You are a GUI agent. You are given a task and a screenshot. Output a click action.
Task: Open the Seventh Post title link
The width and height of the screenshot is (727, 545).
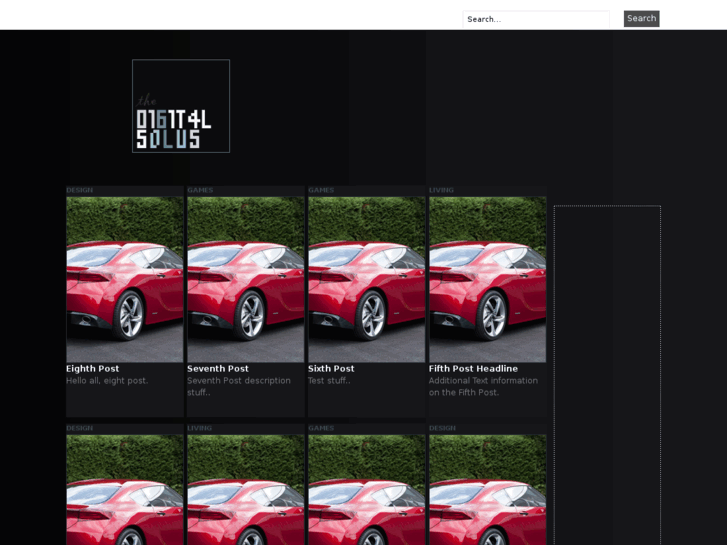[218, 369]
